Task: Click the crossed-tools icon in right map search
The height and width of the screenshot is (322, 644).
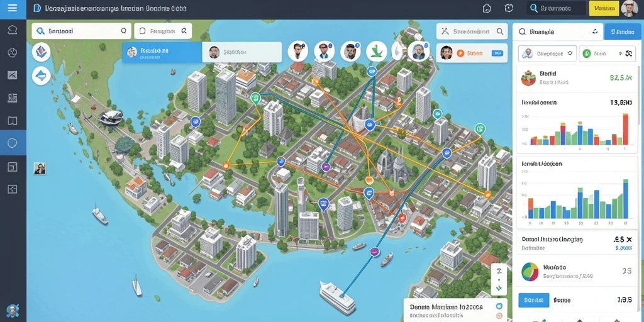Action: coord(445,31)
